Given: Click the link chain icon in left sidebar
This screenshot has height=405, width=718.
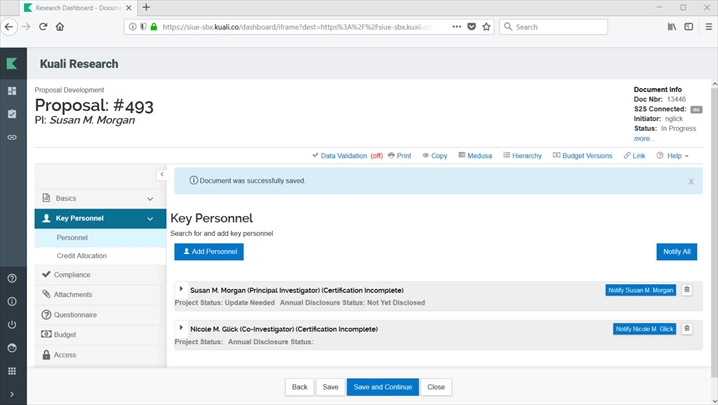Looking at the screenshot, I should coord(12,137).
